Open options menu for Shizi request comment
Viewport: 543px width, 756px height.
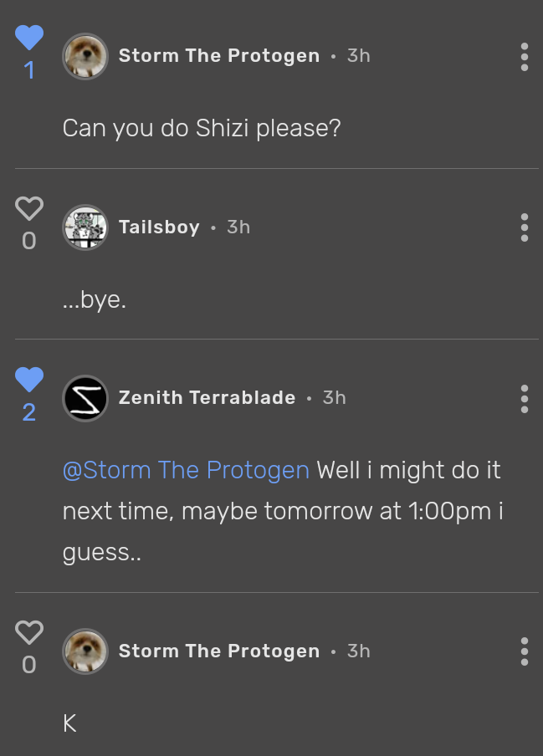(x=525, y=56)
